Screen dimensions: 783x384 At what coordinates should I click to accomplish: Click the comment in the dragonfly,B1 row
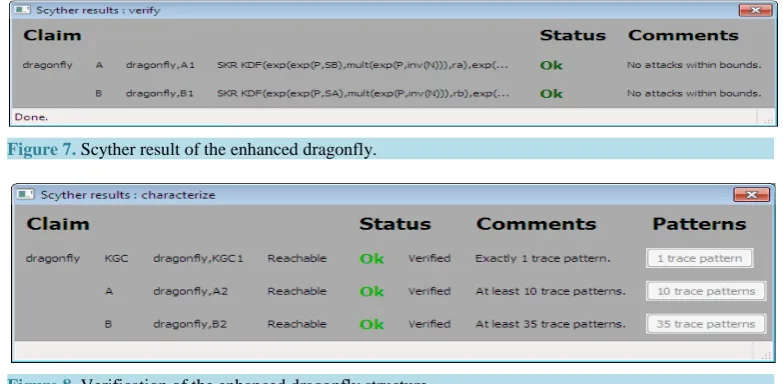(x=694, y=93)
